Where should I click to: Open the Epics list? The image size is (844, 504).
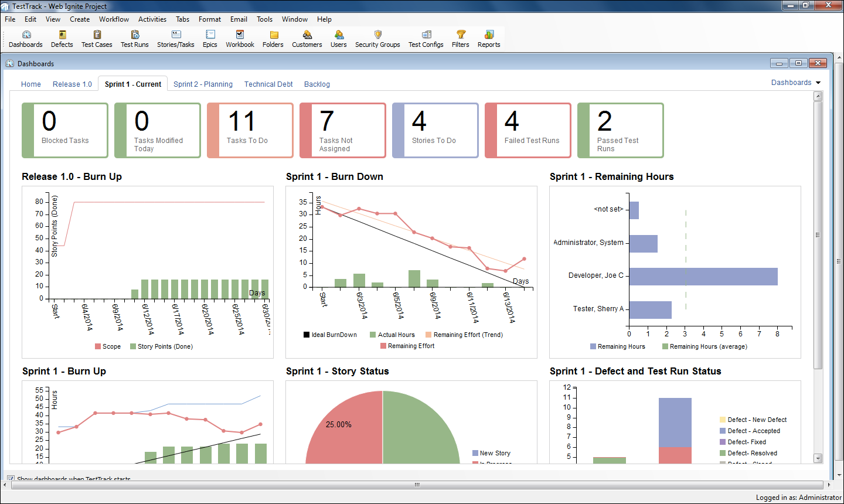[210, 39]
